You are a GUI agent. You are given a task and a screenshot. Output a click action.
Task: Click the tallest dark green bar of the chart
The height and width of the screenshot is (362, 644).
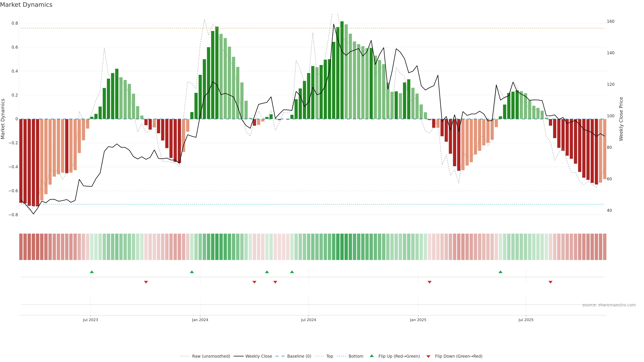pos(342,70)
